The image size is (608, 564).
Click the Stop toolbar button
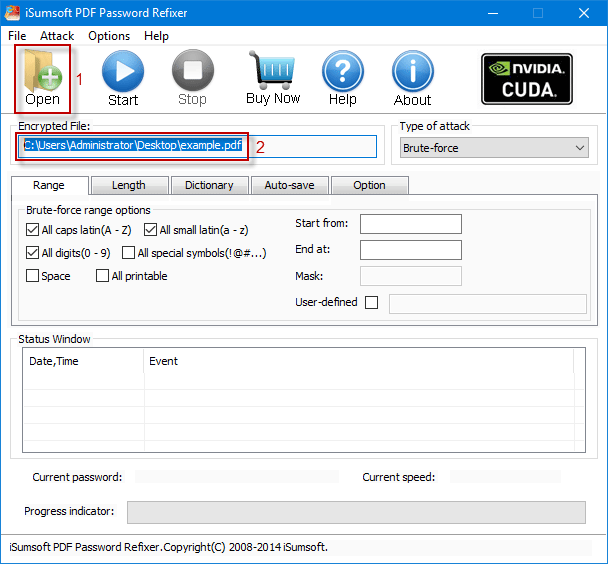(x=193, y=79)
